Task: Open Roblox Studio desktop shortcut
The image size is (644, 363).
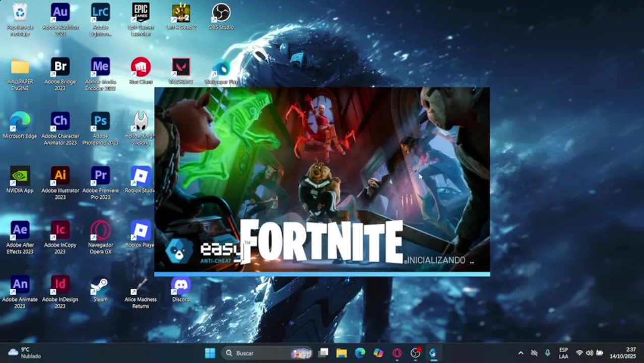Action: [141, 180]
